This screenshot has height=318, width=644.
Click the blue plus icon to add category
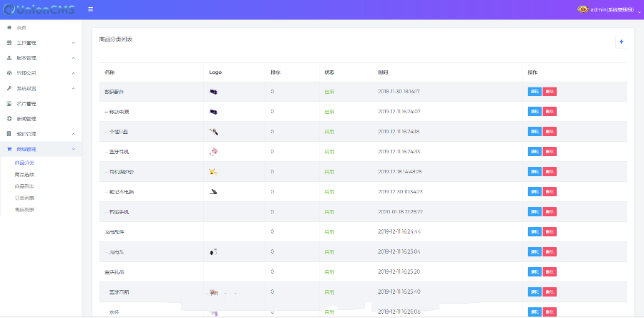pos(621,42)
